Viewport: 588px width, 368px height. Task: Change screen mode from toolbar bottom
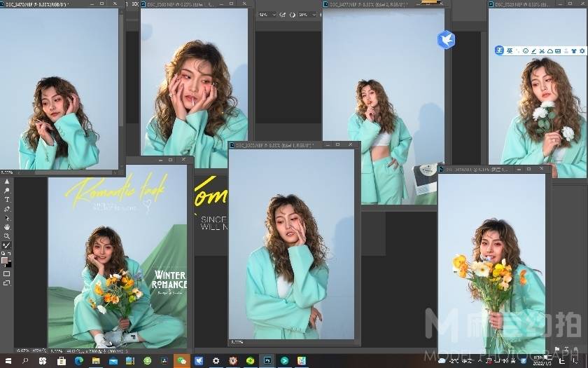coord(7,283)
